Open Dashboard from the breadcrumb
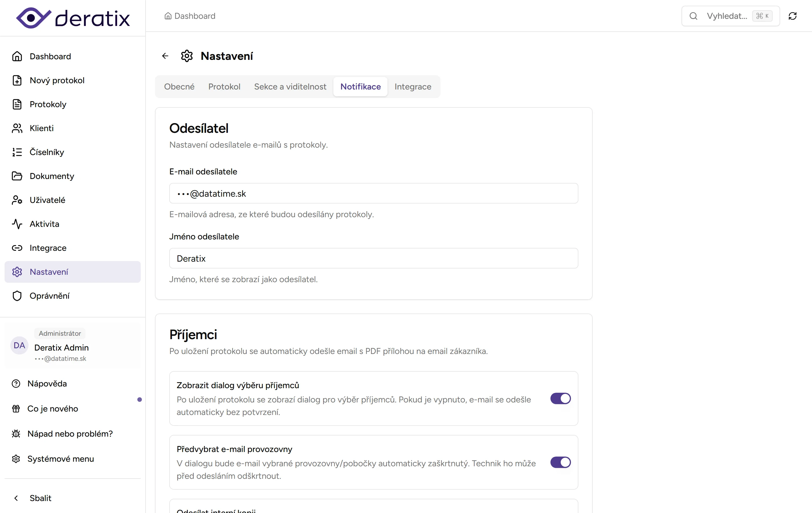The height and width of the screenshot is (513, 812). click(195, 16)
